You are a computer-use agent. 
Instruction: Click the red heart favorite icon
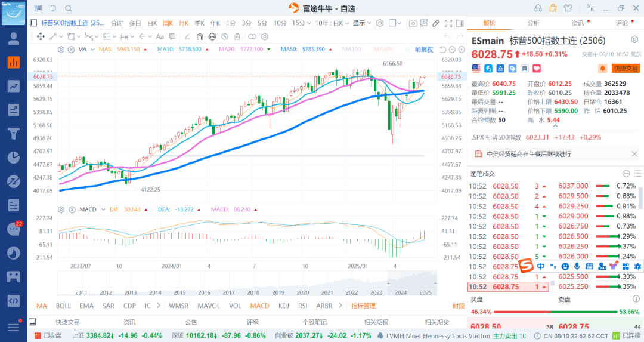click(537, 69)
